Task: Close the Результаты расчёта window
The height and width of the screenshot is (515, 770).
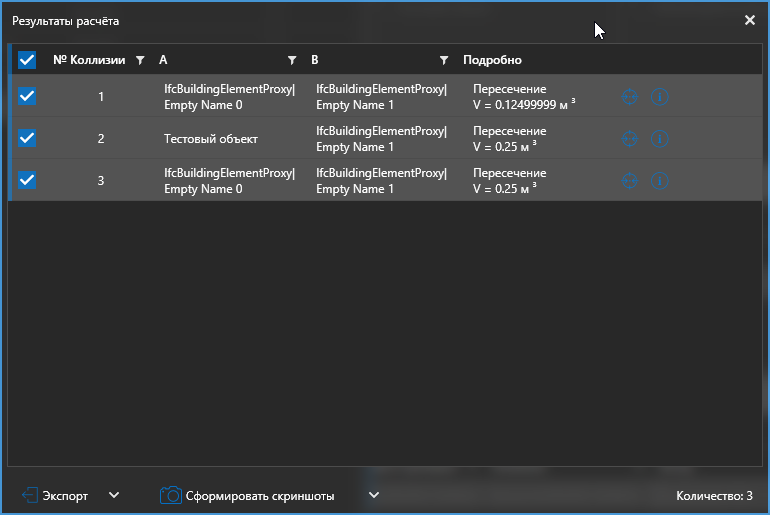Action: click(750, 20)
